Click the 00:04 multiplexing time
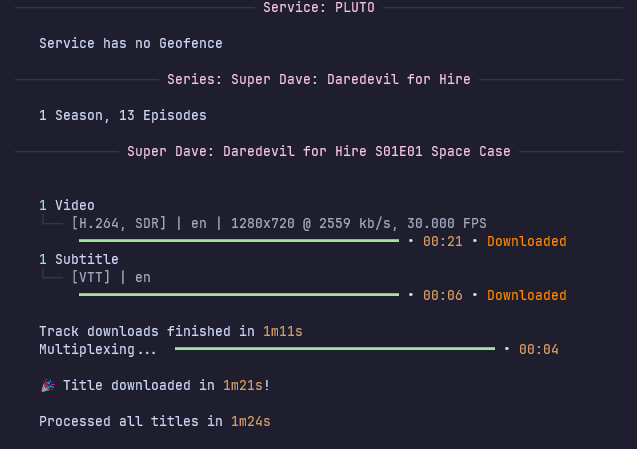 (x=538, y=349)
